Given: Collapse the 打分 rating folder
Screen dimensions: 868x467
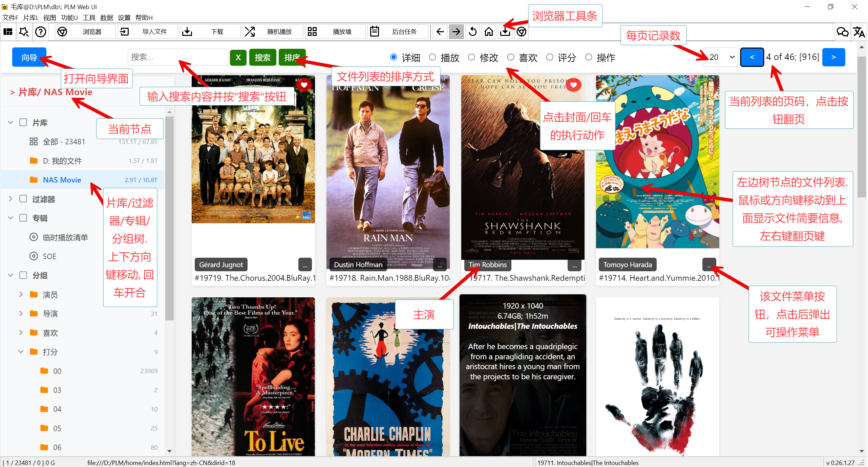Looking at the screenshot, I should point(21,352).
